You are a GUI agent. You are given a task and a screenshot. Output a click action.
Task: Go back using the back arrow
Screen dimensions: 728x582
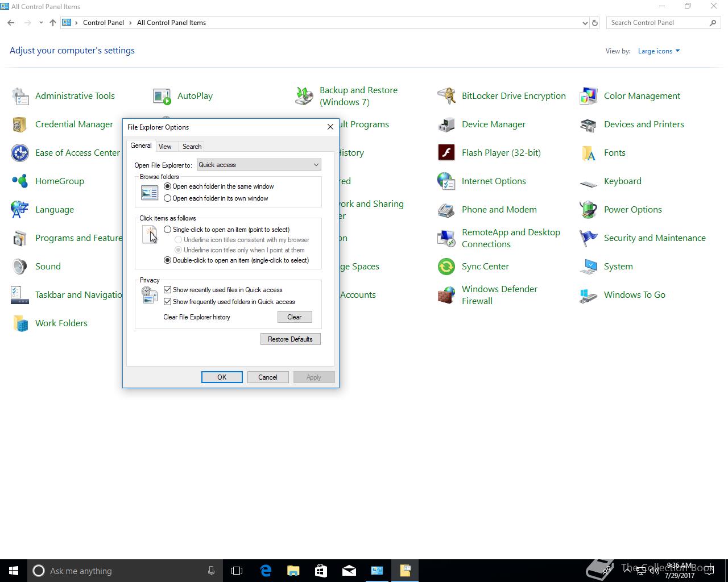(11, 23)
